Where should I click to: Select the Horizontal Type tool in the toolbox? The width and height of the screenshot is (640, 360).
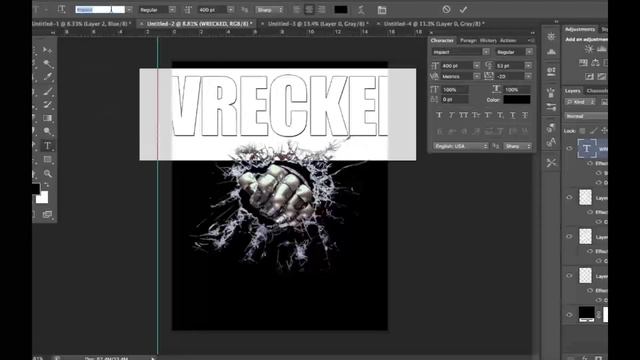click(47, 145)
